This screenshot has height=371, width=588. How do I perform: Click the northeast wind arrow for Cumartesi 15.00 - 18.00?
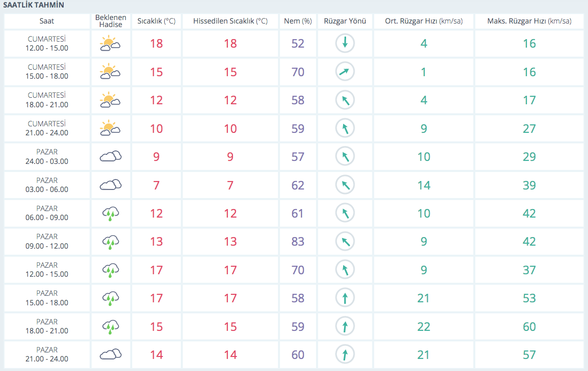click(345, 72)
